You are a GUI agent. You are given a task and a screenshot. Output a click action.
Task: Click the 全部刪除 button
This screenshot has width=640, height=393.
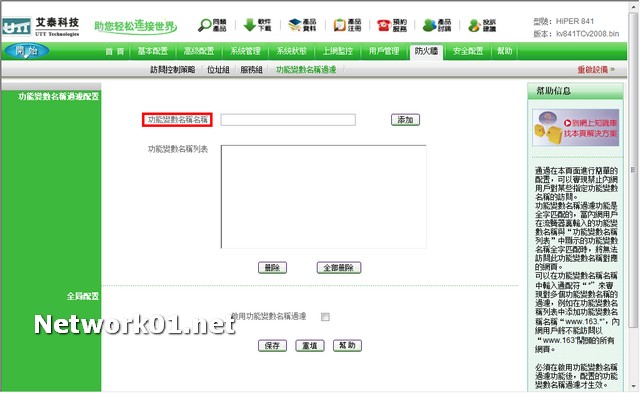339,268
